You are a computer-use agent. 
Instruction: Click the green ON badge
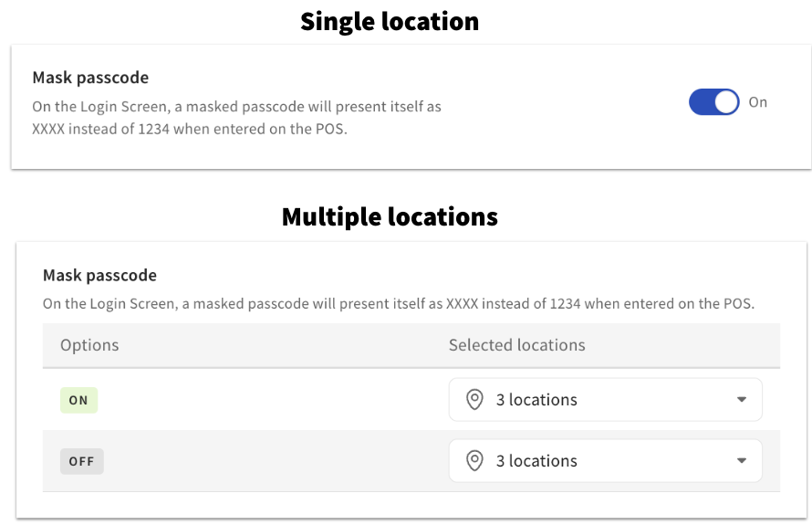[78, 400]
